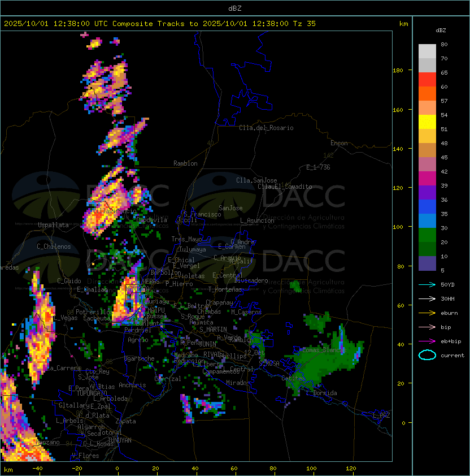Click the cyan 50YD track arrow
The width and height of the screenshot is (470, 476).
click(427, 284)
